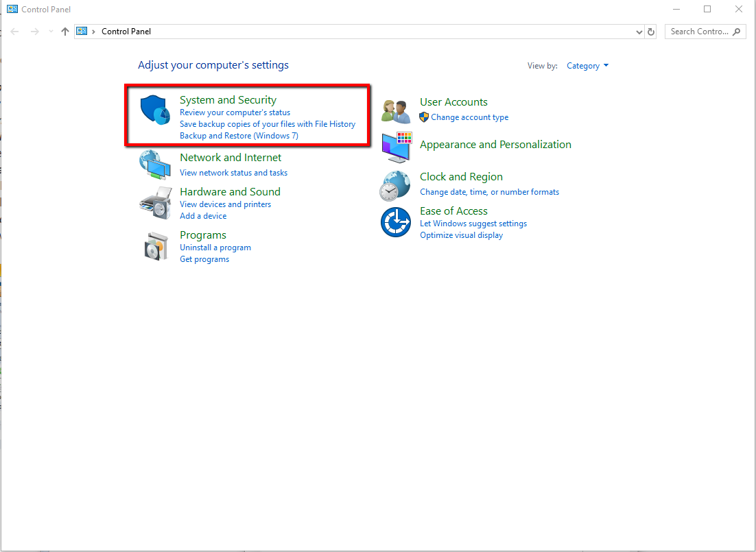
Task: Expand the address bar history dropdown
Action: click(639, 32)
